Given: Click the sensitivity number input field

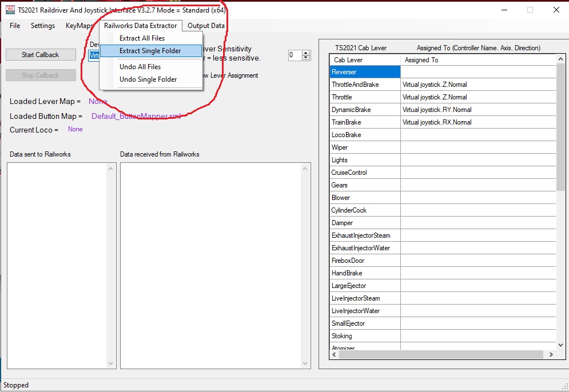Looking at the screenshot, I should point(295,55).
